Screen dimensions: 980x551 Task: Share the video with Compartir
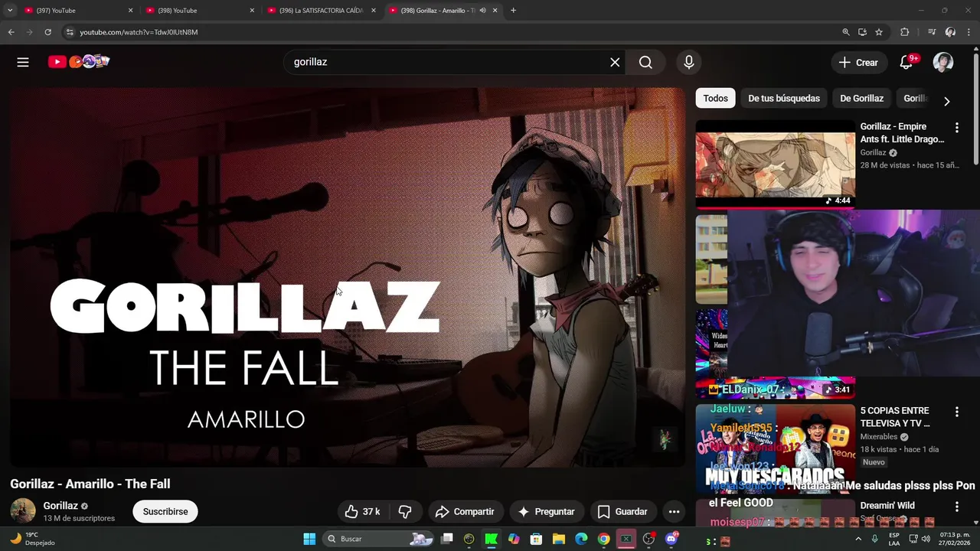coord(465,511)
